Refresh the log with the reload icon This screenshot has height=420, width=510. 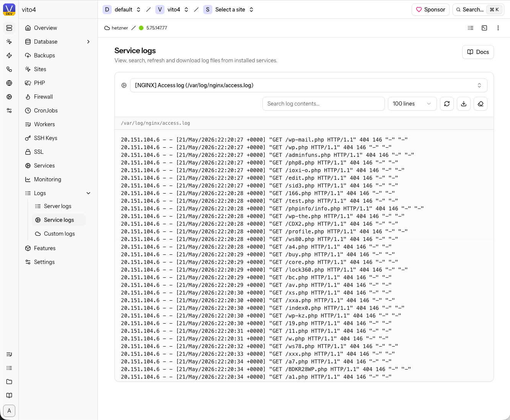click(x=447, y=104)
